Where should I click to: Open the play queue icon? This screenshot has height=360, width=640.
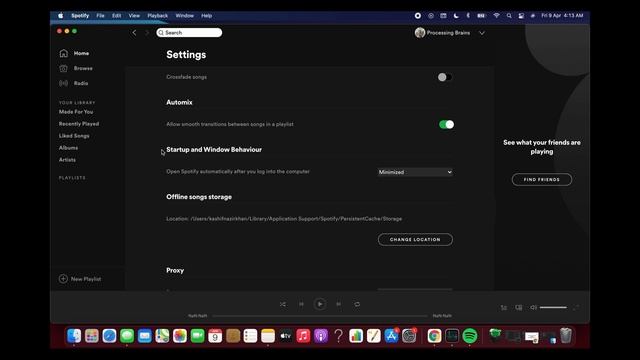point(504,307)
